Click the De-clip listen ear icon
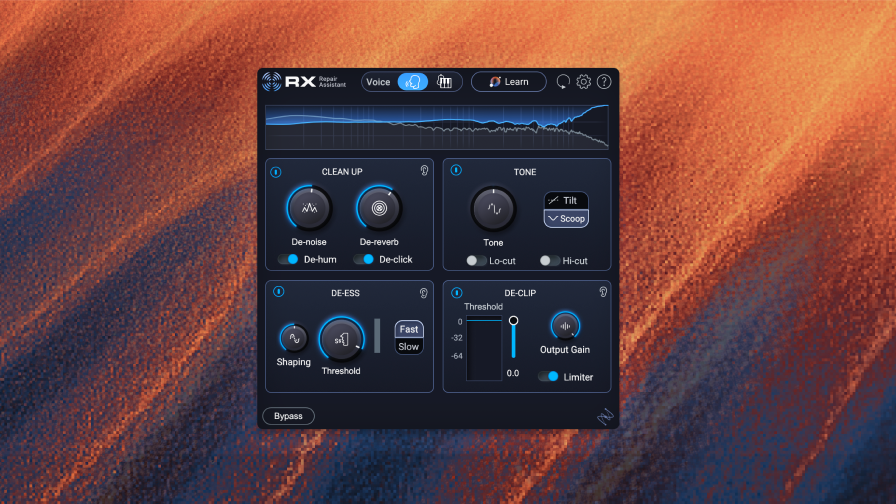 (603, 292)
